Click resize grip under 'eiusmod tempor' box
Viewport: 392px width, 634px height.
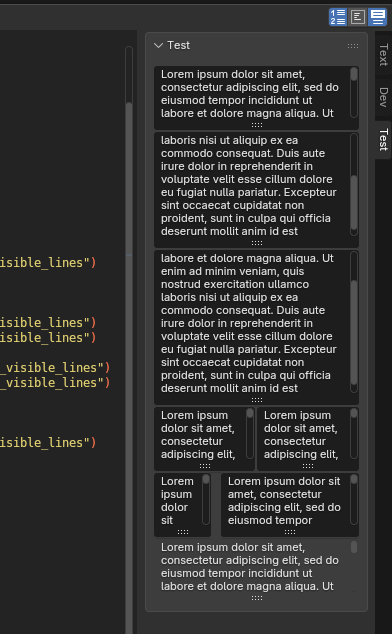click(290, 532)
